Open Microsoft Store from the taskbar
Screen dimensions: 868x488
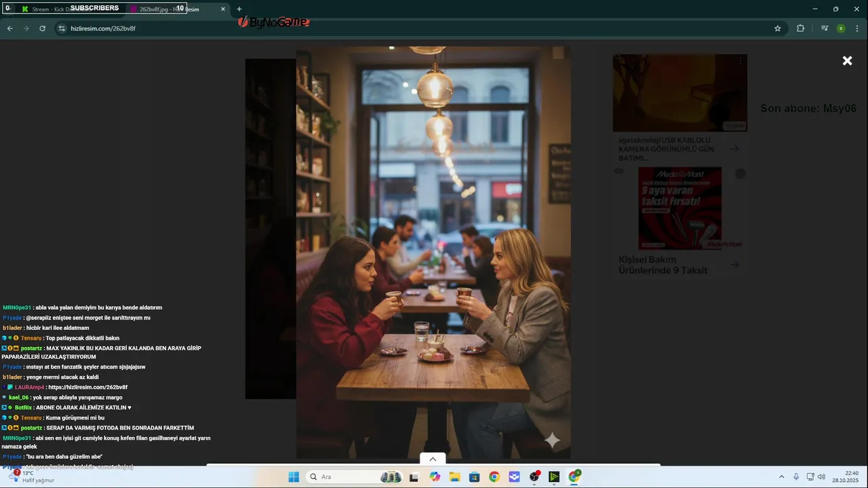[474, 477]
